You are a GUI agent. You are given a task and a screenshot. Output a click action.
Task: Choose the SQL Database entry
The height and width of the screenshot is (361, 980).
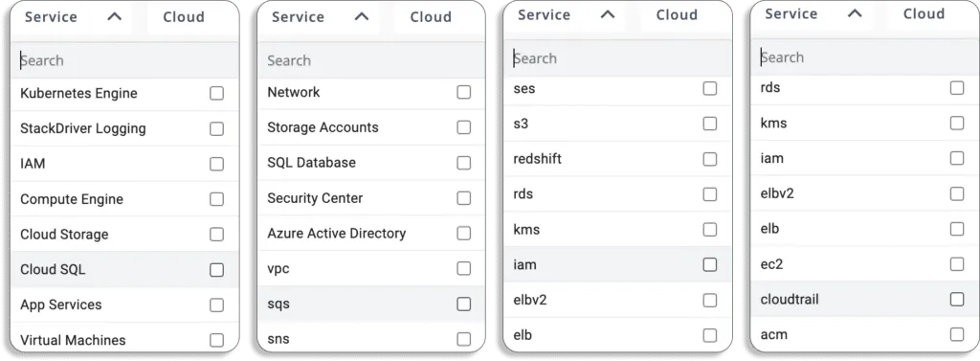[x=371, y=163]
